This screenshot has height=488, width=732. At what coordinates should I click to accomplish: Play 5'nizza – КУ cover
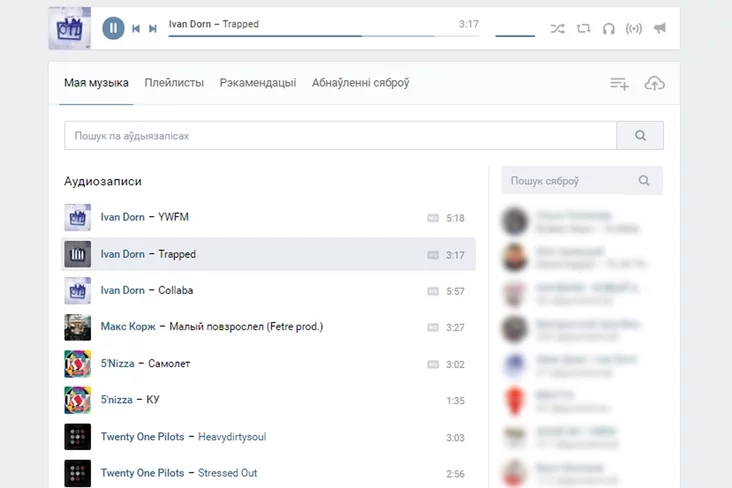point(77,400)
